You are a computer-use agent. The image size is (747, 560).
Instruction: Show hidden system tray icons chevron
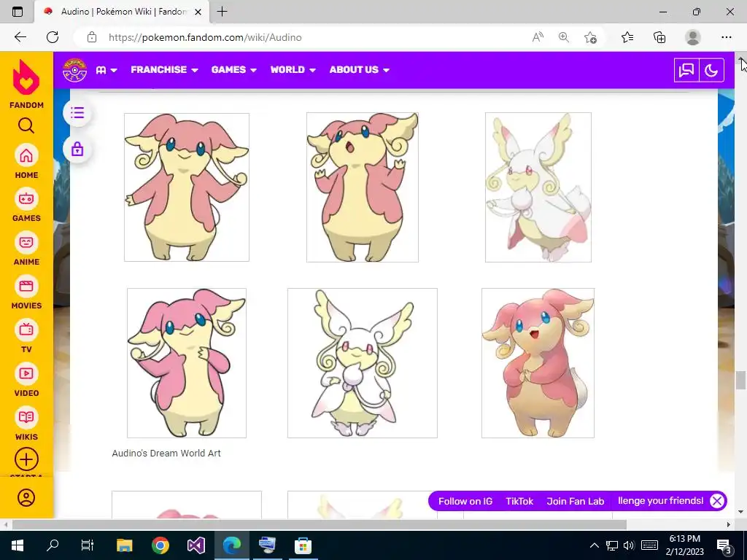(594, 545)
